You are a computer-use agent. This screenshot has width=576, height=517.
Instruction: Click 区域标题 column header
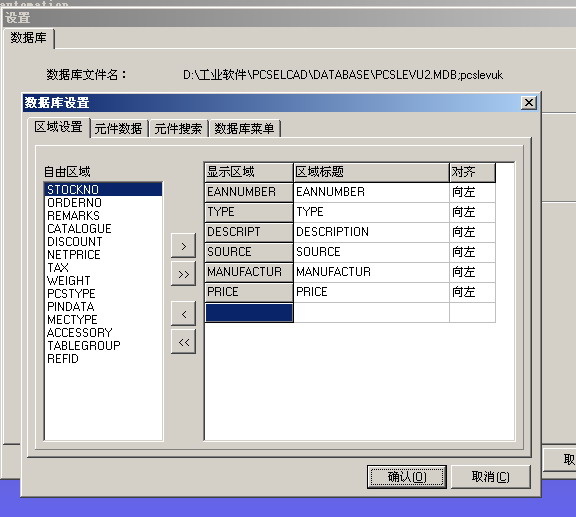371,172
